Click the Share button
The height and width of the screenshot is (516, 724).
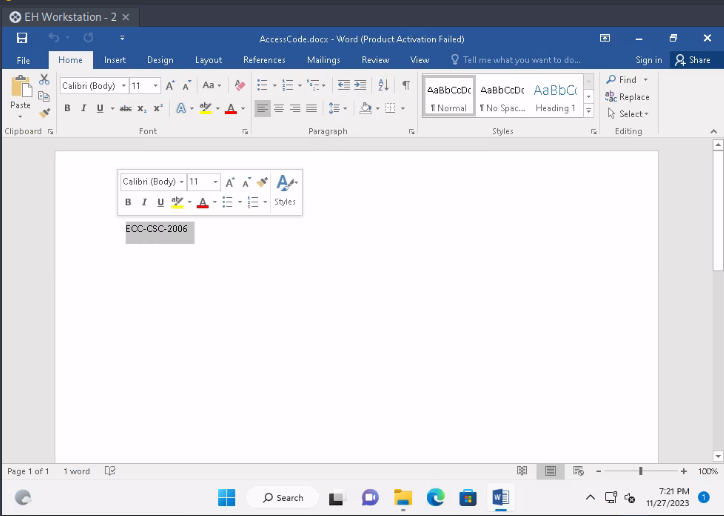(693, 60)
